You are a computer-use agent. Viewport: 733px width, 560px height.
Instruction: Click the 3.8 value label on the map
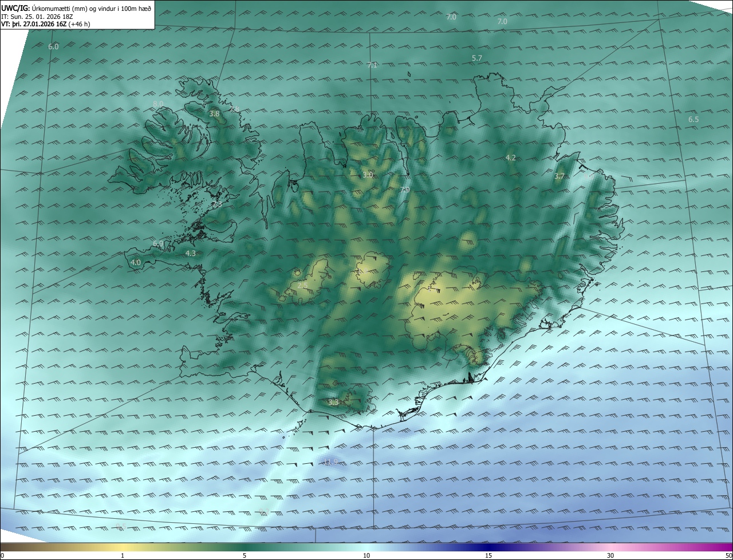tap(214, 114)
